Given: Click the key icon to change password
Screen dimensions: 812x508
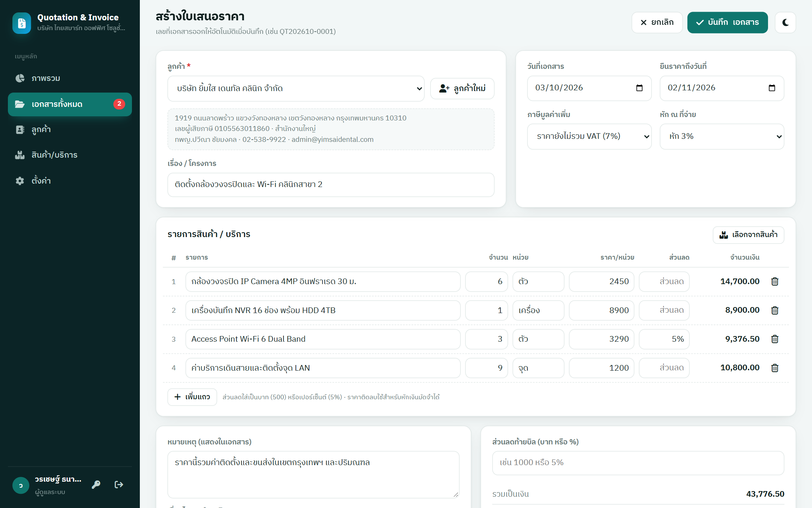Looking at the screenshot, I should 96,485.
